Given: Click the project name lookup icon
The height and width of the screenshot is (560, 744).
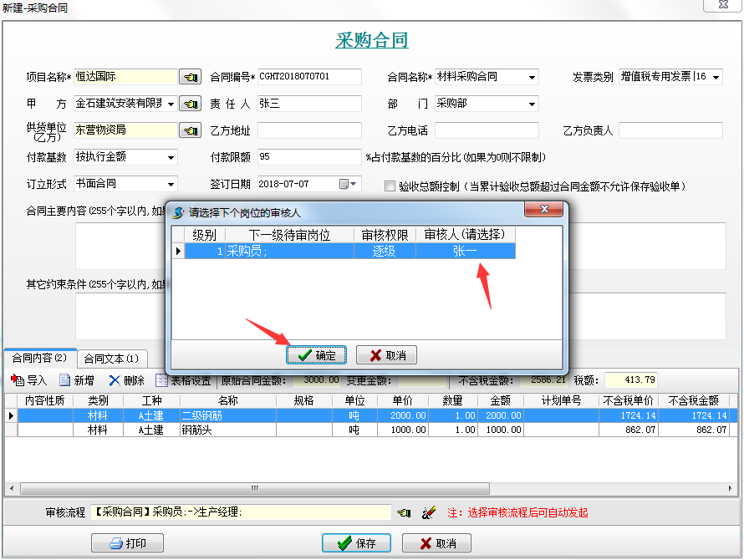Looking at the screenshot, I should click(x=191, y=77).
